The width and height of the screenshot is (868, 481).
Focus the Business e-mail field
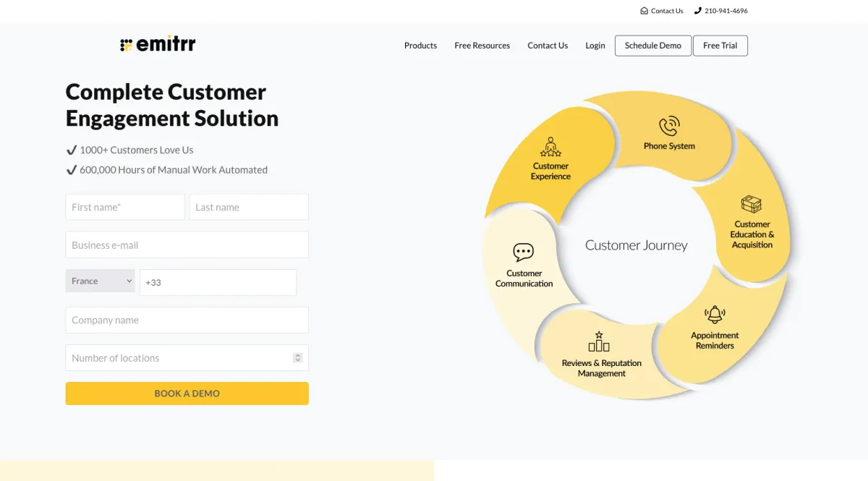[x=187, y=245]
